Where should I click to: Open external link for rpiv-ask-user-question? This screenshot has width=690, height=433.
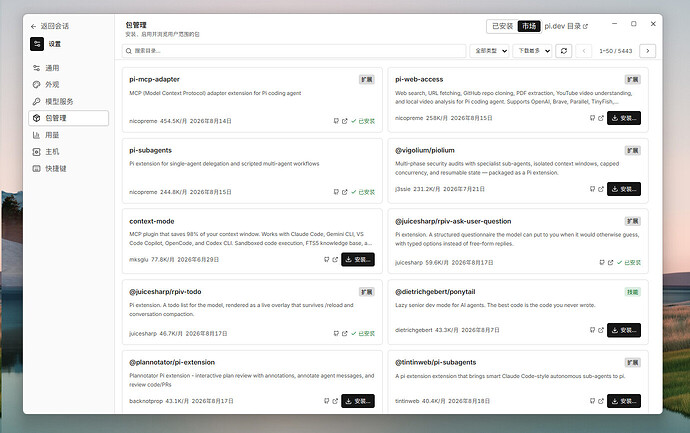[610, 262]
